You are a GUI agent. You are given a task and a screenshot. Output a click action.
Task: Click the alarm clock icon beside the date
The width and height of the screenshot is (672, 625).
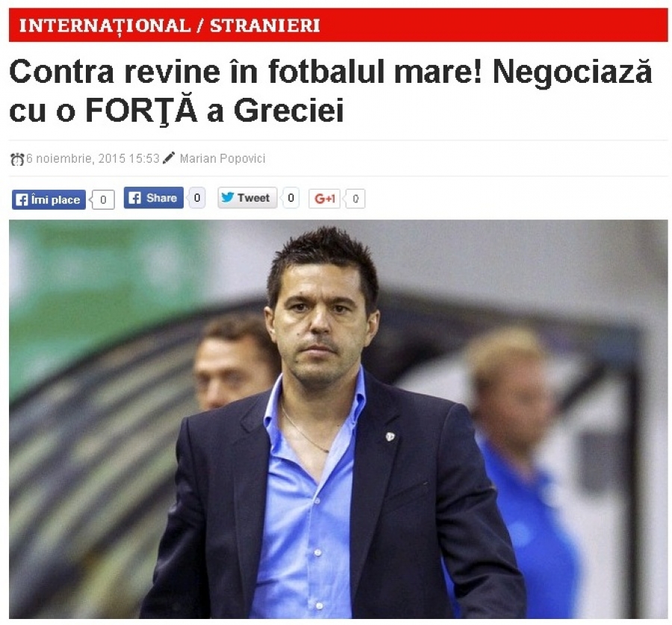tap(17, 159)
